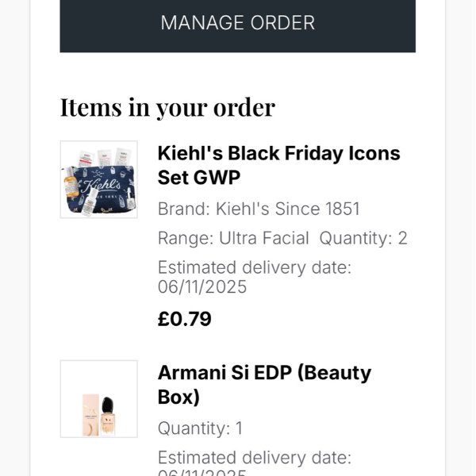Click the Kiehl's Black Friday Icons Set title
The image size is (476, 476).
[x=278, y=154]
